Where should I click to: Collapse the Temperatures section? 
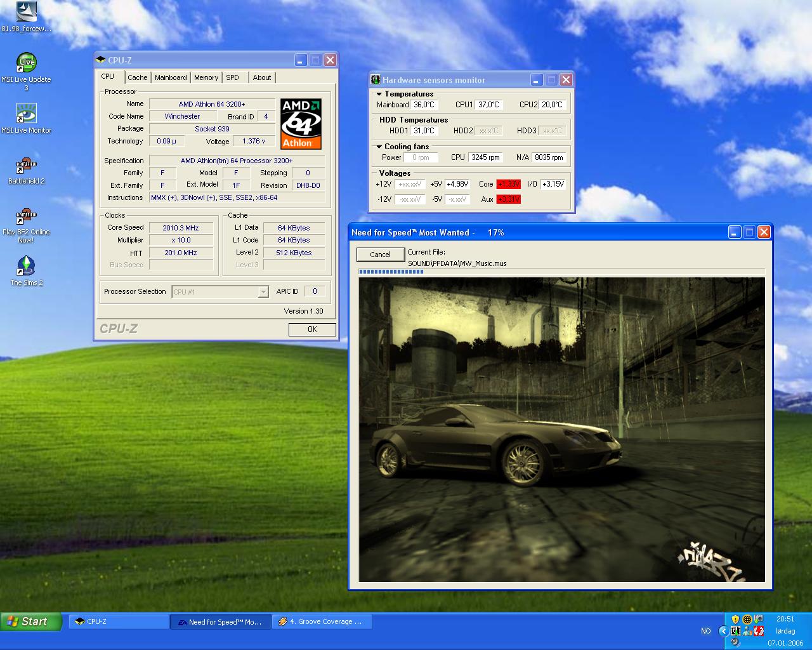click(379, 94)
